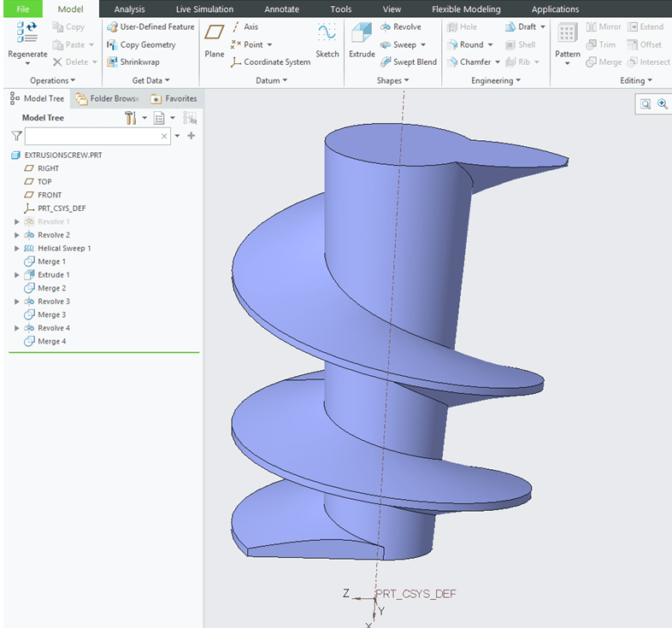Screen dimensions: 672x628
Task: Switch to the Favorites panel tab
Action: pyautogui.click(x=174, y=98)
